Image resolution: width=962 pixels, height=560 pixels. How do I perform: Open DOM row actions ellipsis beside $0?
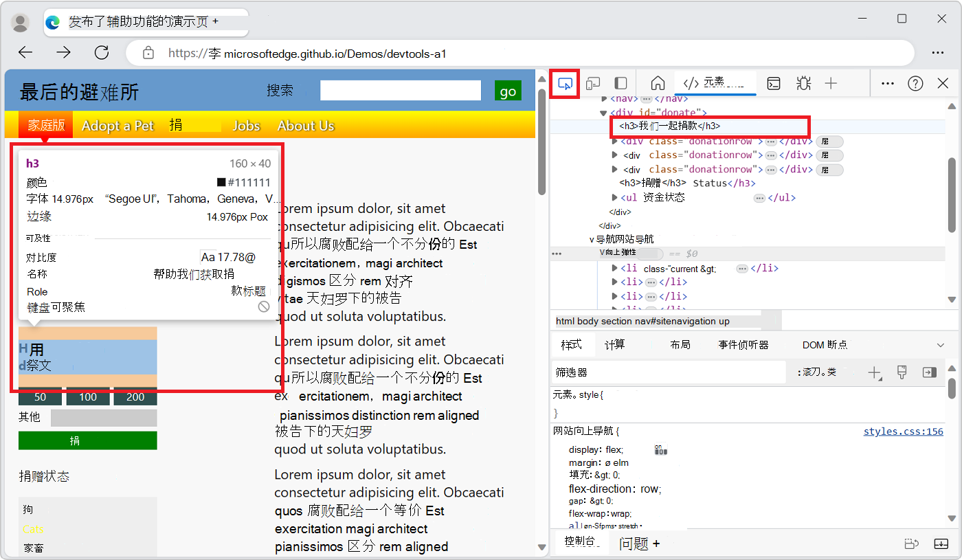click(x=557, y=254)
